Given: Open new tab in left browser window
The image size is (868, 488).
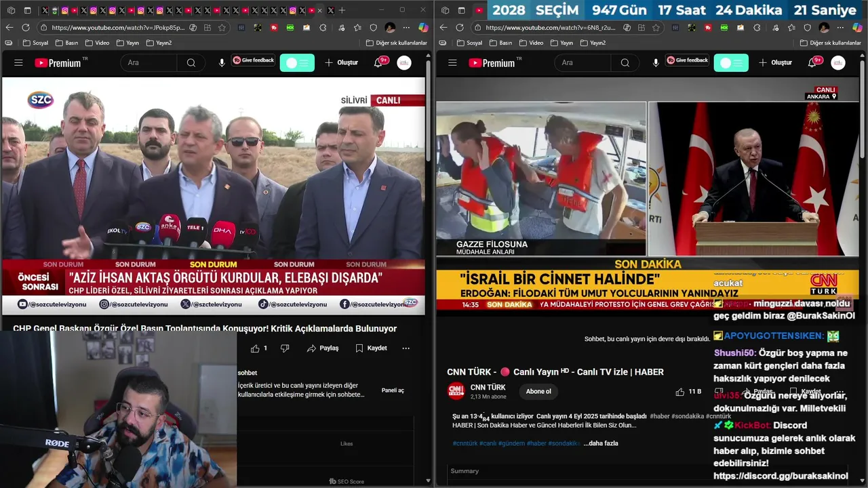Looking at the screenshot, I should coord(342,10).
